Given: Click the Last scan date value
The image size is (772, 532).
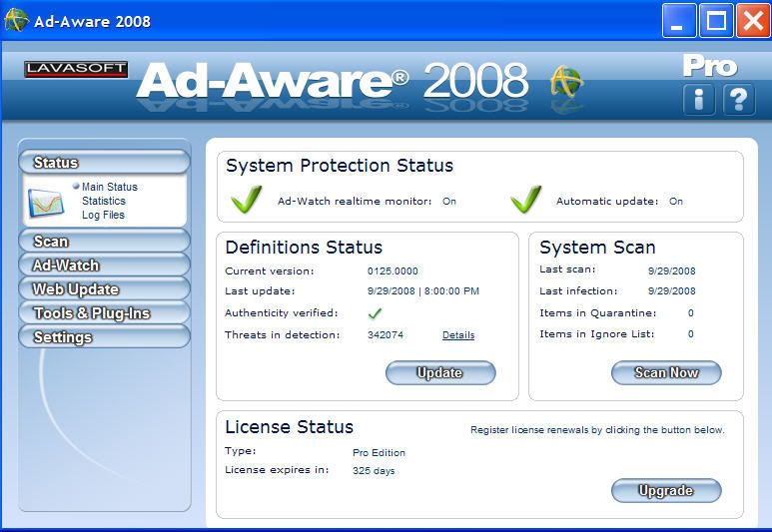Looking at the screenshot, I should pyautogui.click(x=671, y=271).
